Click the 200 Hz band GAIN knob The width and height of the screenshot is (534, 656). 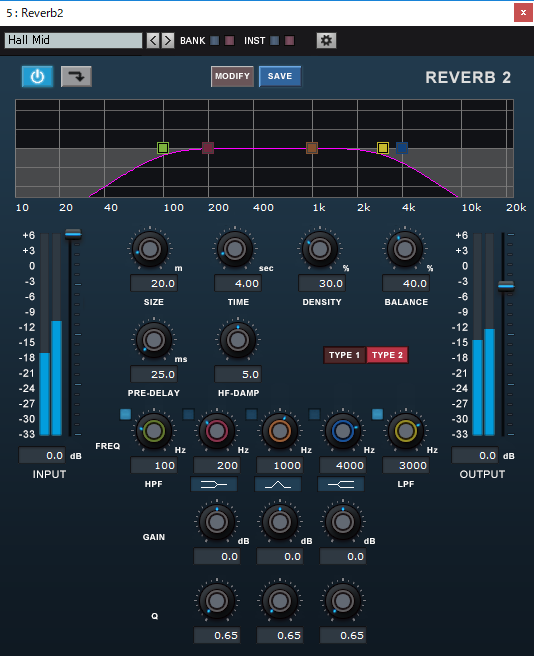(217, 522)
